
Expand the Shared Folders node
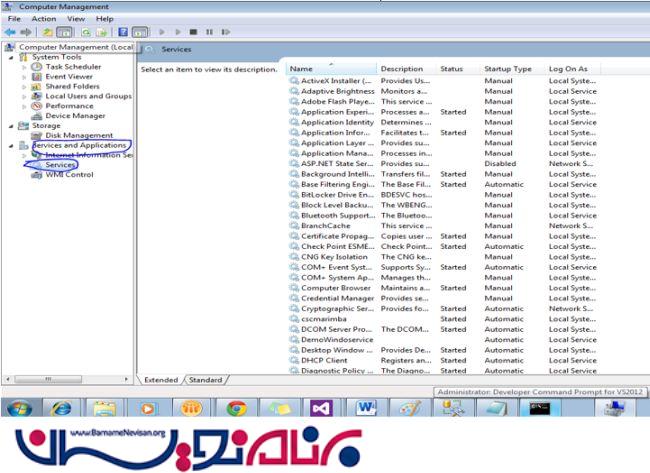(x=25, y=86)
